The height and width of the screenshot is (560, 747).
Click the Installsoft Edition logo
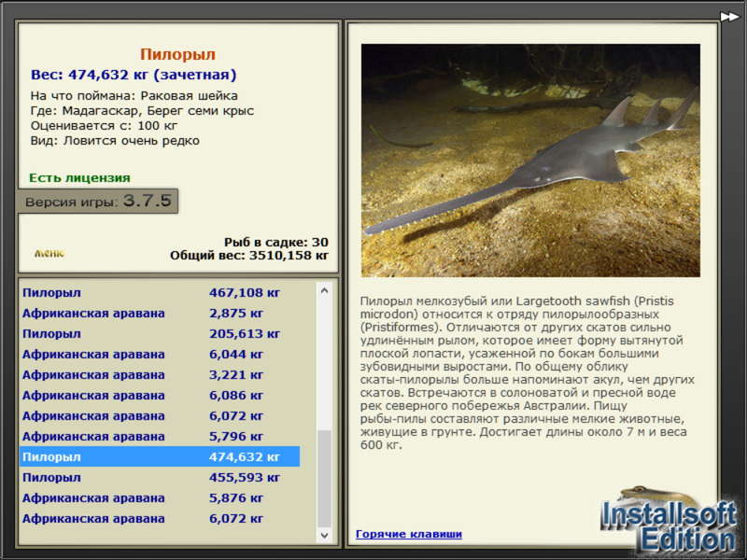coord(669,521)
